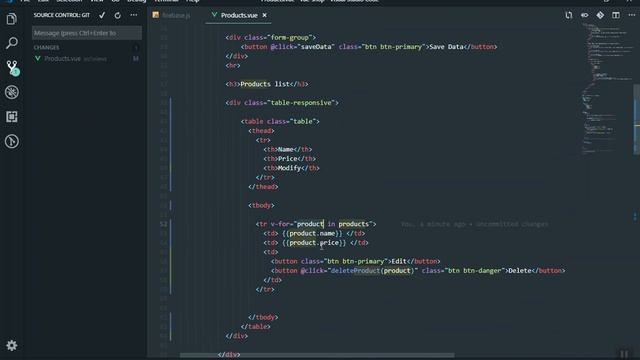The height and width of the screenshot is (360, 640).
Task: Open the GitLens view in activity bar
Action: (x=12, y=142)
